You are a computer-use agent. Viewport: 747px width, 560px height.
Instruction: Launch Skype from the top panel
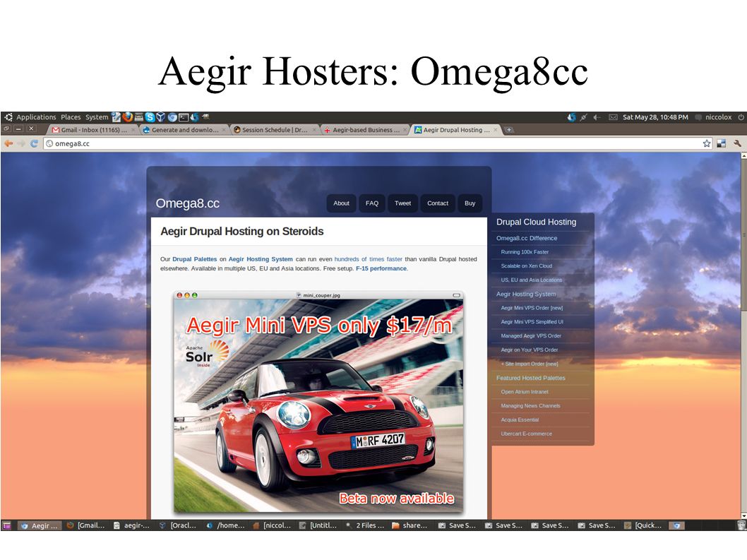(x=150, y=117)
